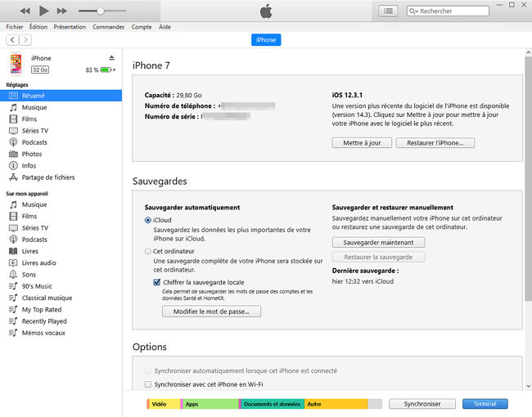Skip to next track with fast-forward icon
Screen dimensions: 532x417
(x=62, y=11)
